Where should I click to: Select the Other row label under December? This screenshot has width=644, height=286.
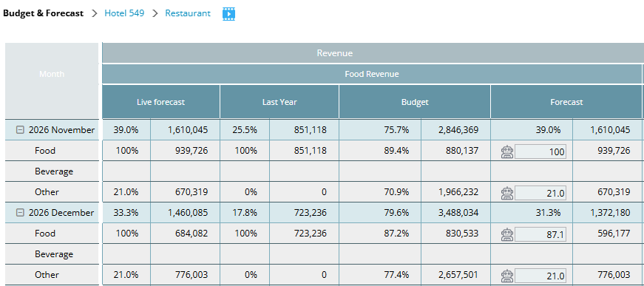click(x=47, y=275)
